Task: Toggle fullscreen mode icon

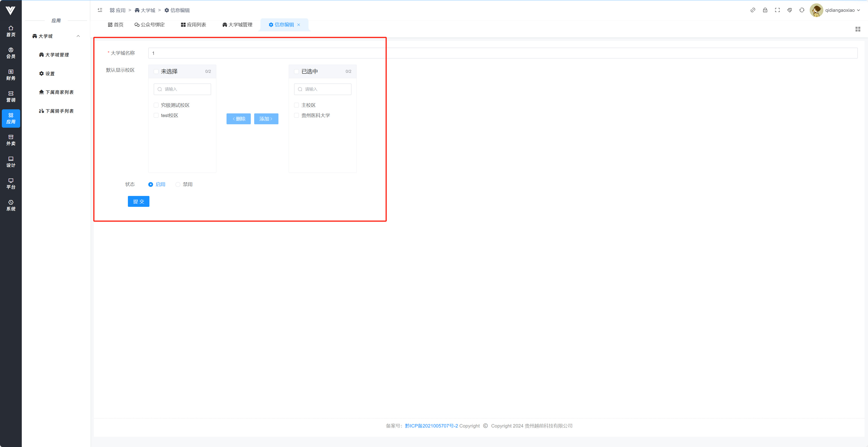Action: (x=777, y=10)
